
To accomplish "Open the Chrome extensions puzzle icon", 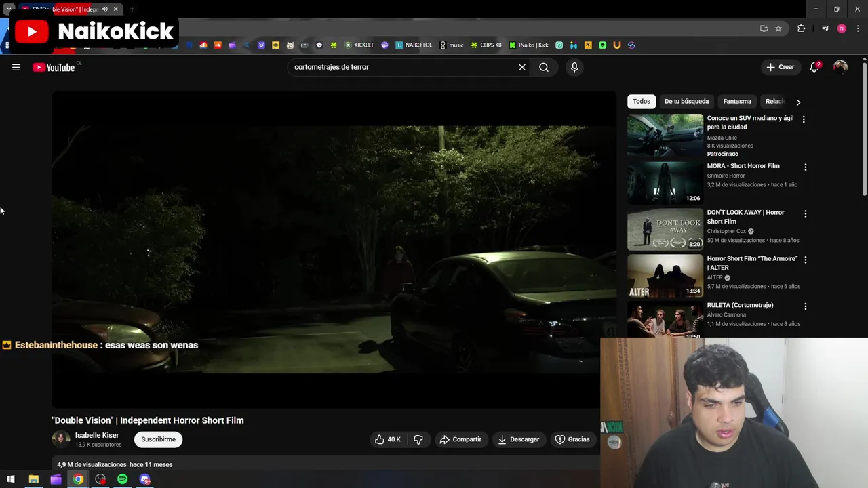I will 802,28.
